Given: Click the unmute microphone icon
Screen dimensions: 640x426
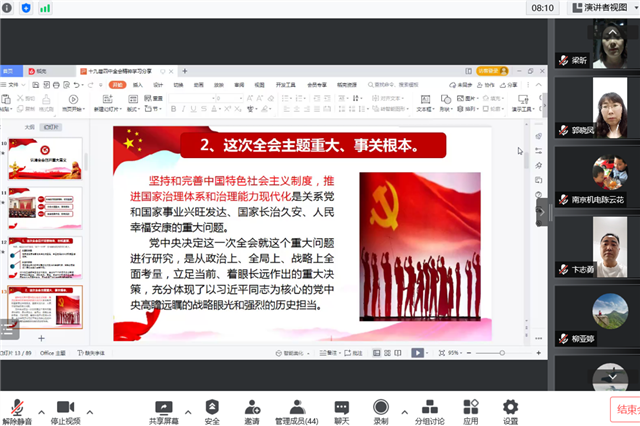Looking at the screenshot, I should click(16, 406).
